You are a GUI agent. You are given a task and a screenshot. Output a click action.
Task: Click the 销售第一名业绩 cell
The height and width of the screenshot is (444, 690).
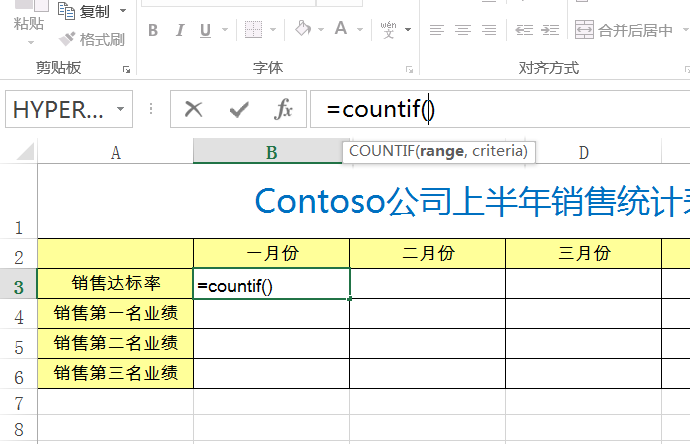pos(115,314)
